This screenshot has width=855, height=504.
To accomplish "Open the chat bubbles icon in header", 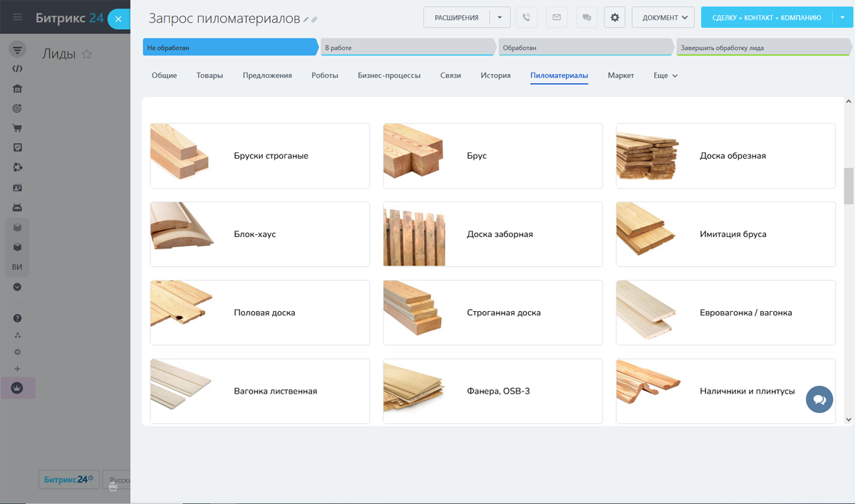I will coord(586,18).
